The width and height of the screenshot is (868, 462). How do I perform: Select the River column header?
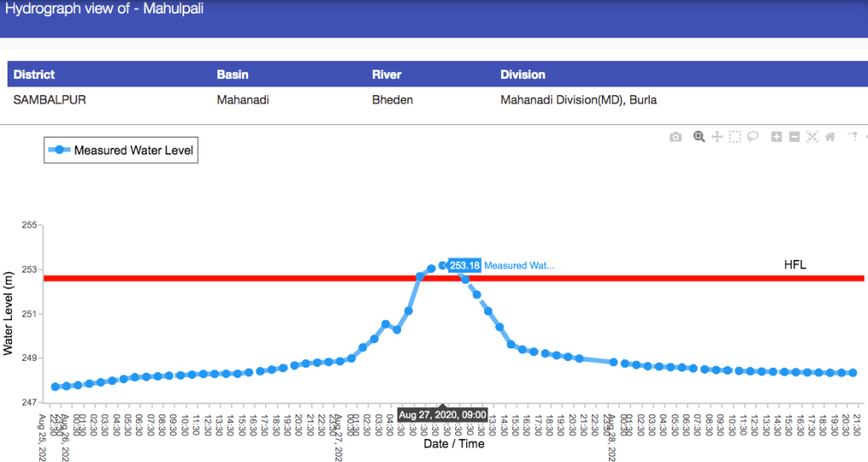386,75
